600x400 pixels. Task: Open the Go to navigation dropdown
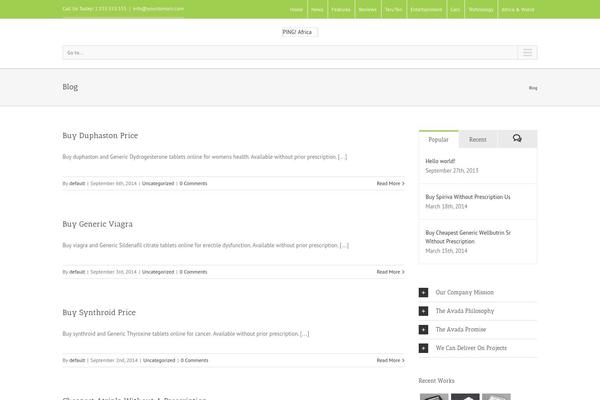300,52
